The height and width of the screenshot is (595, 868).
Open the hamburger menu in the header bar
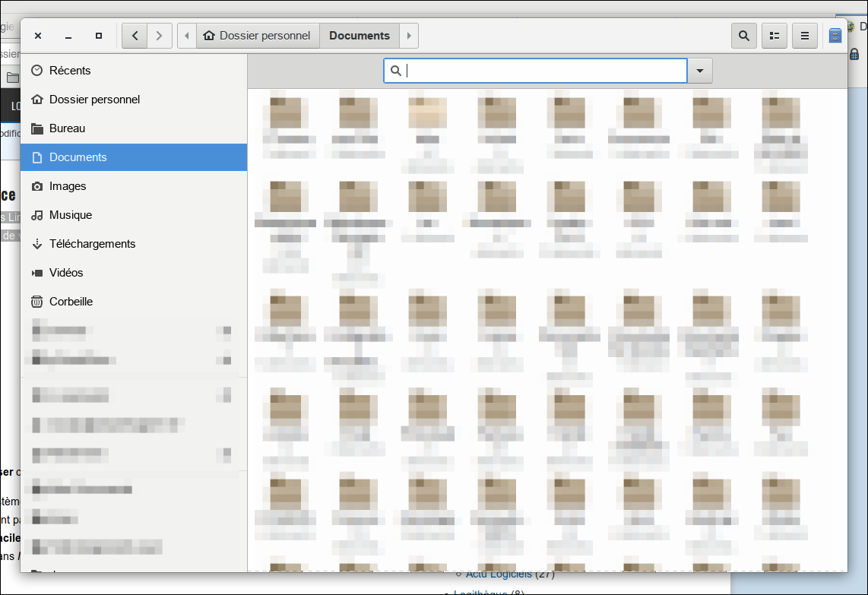805,36
